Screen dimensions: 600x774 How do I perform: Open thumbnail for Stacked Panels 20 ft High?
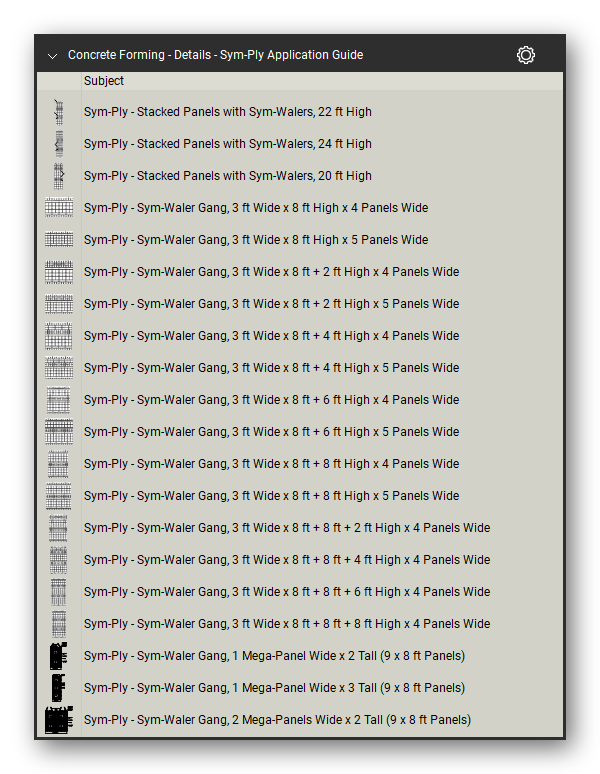59,176
